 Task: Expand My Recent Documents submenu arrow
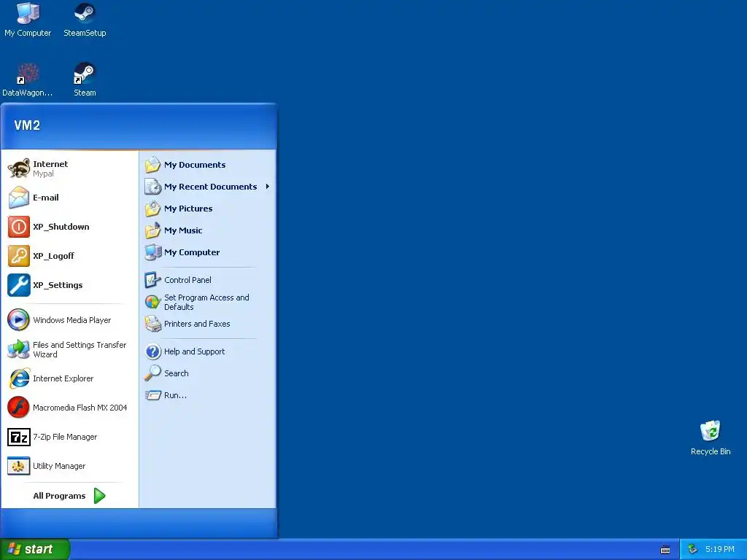pos(268,187)
